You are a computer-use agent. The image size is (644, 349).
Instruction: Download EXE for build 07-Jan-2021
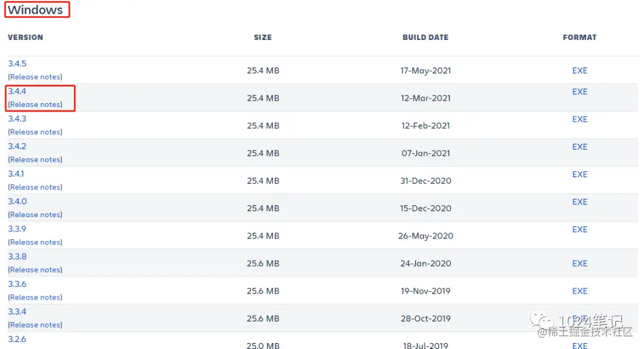pyautogui.click(x=580, y=147)
